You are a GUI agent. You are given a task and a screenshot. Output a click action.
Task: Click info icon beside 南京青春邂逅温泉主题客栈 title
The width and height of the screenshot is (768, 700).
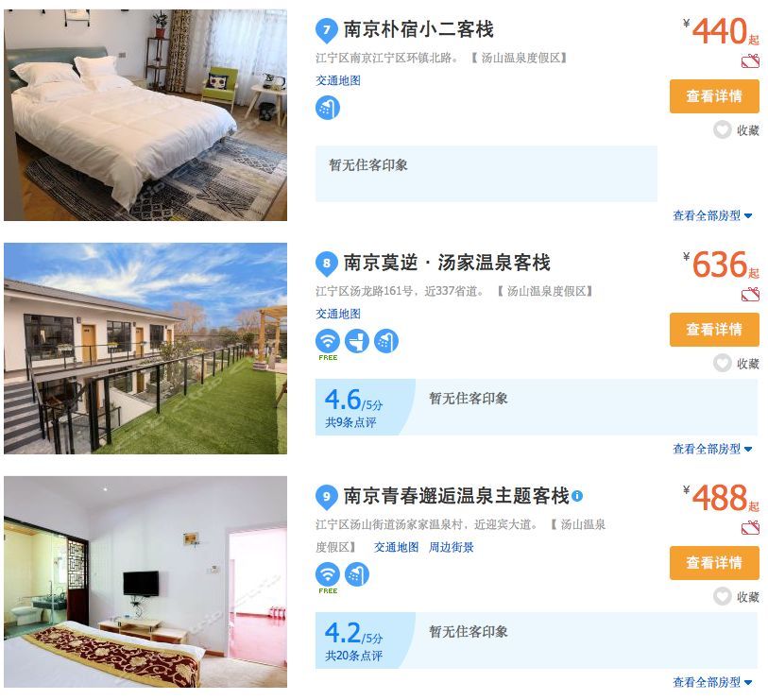click(x=577, y=496)
